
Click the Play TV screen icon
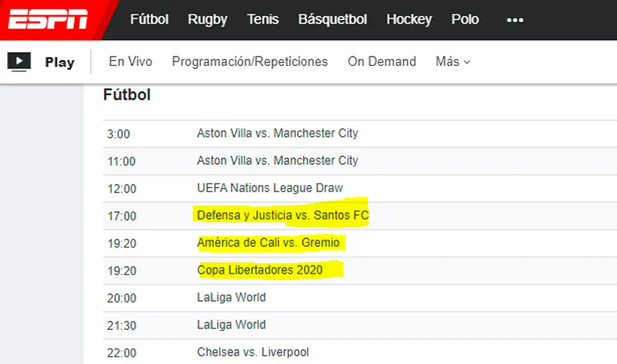point(19,62)
